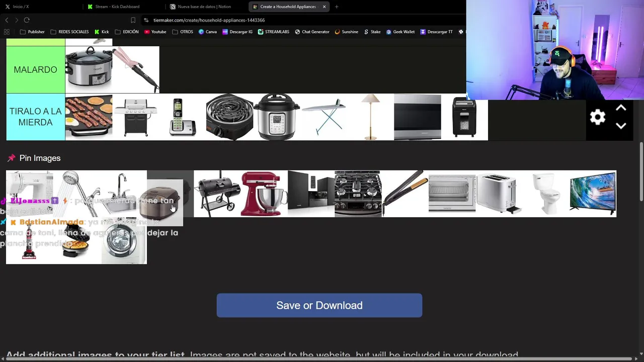The width and height of the screenshot is (644, 362).
Task: Open the Descargar IG bookmark
Action: click(x=237, y=32)
